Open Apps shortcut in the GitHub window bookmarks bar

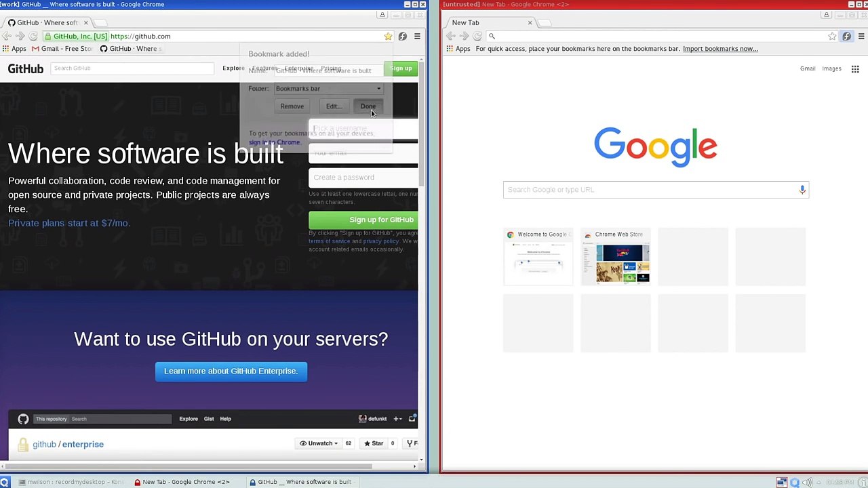[x=14, y=49]
